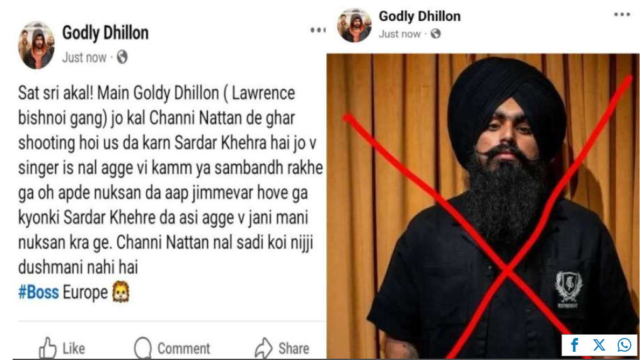Click the public globe icon on left post
644x360 pixels.
tap(122, 57)
